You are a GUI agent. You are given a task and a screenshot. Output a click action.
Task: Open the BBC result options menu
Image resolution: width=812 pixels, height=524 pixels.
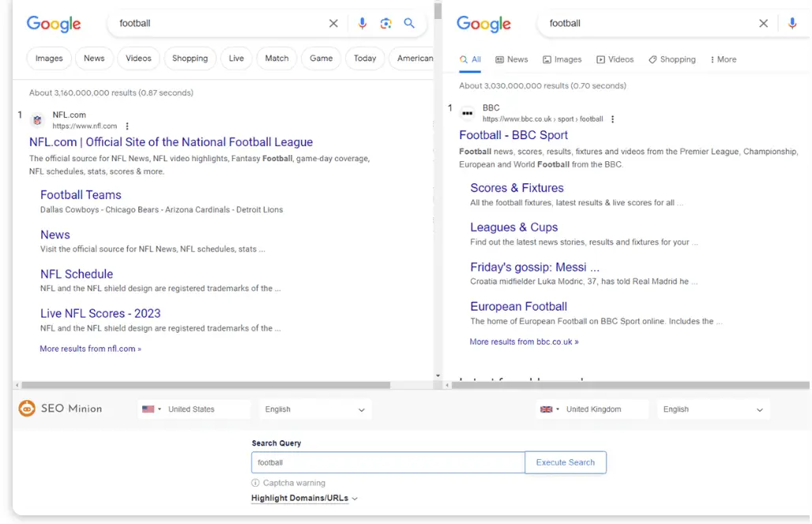click(x=613, y=119)
